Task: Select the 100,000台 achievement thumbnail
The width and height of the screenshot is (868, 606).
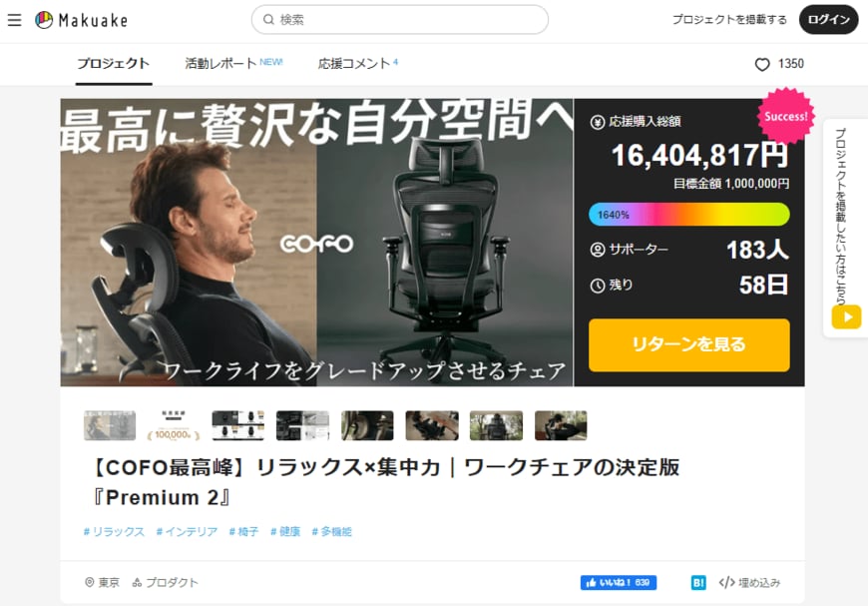Action: coord(173,424)
